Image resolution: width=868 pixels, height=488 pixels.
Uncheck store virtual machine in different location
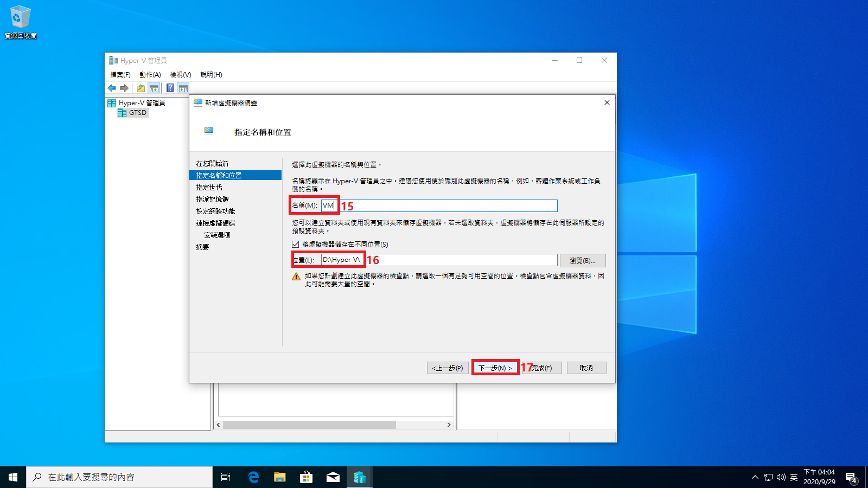tap(296, 245)
